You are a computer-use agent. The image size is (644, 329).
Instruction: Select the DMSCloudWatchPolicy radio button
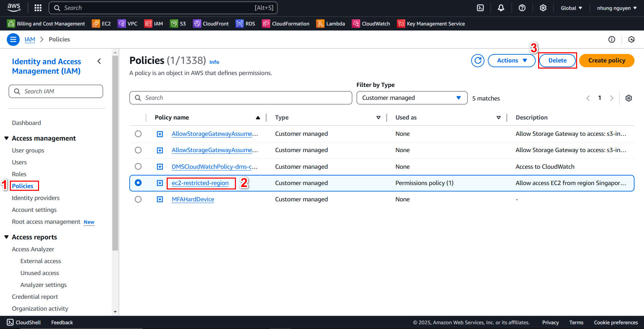138,166
